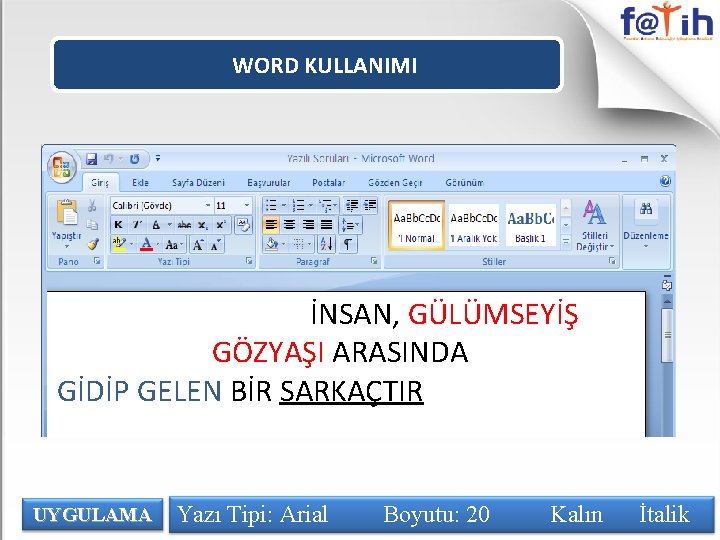This screenshot has height=540, width=720.
Task: Undo the last action
Action: coord(109,159)
